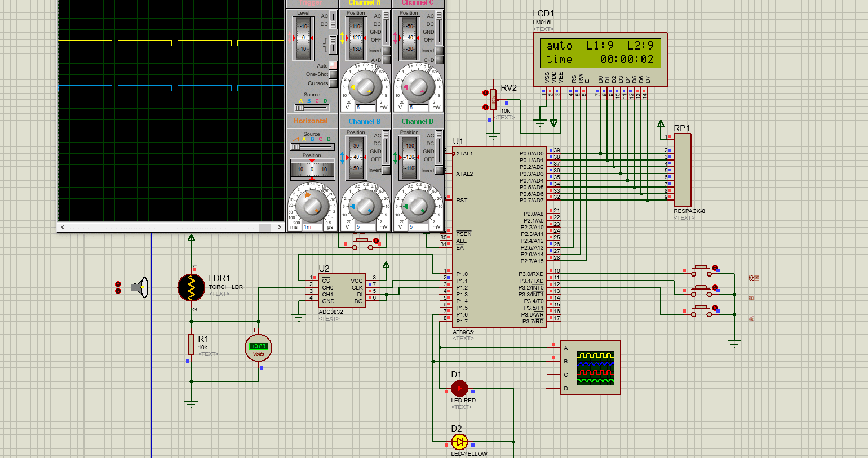Select the ADC0832 chip U2
This screenshot has height=458, width=868.
(x=342, y=291)
